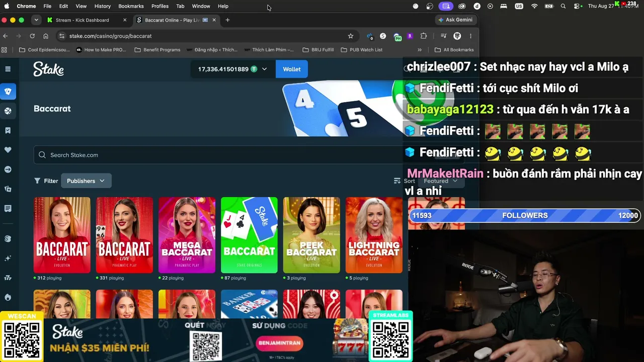Open the Peek Baccarat Live game

pos(311,235)
